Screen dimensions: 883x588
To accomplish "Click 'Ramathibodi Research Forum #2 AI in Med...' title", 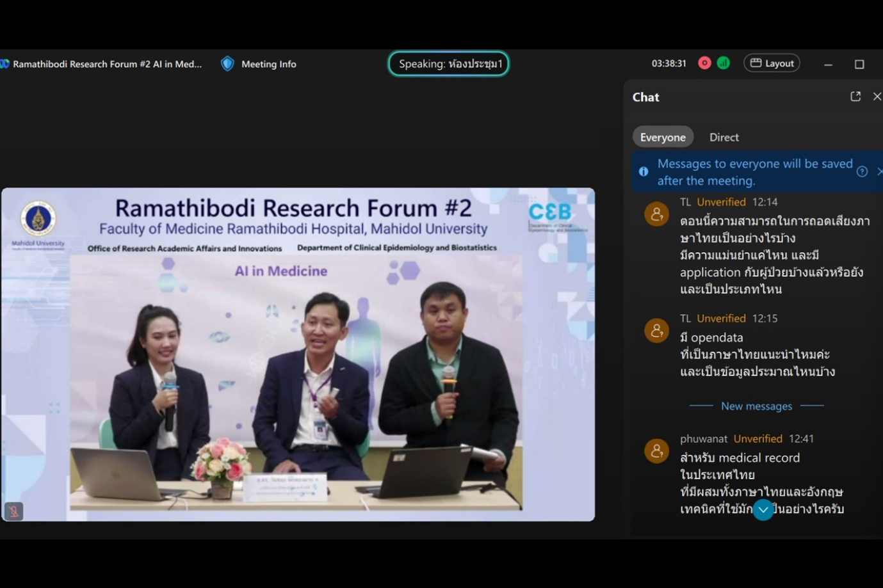I will tap(107, 64).
